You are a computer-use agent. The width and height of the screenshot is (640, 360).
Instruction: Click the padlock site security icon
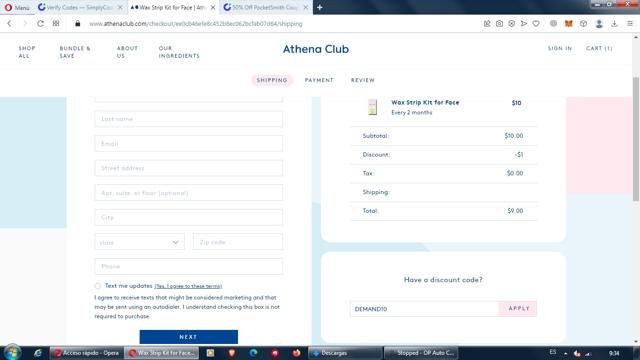tap(78, 24)
